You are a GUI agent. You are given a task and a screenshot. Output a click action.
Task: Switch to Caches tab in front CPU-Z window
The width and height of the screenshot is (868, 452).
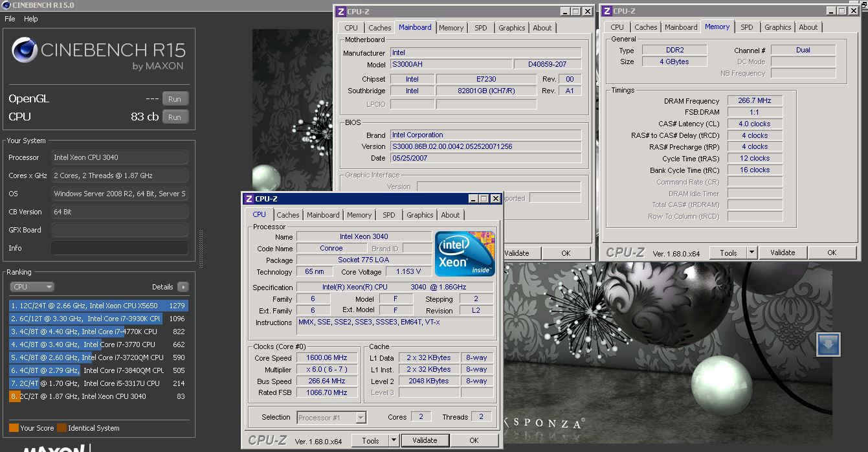[x=288, y=215]
